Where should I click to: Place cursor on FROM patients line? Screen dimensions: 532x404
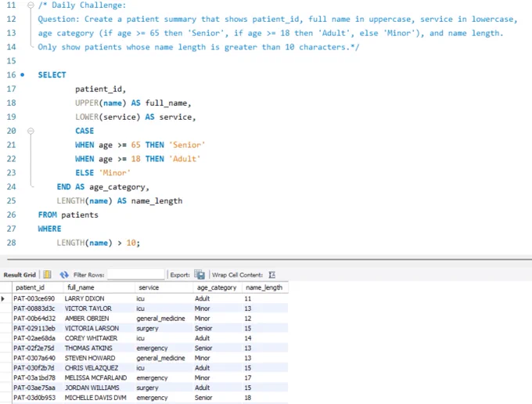tap(68, 215)
